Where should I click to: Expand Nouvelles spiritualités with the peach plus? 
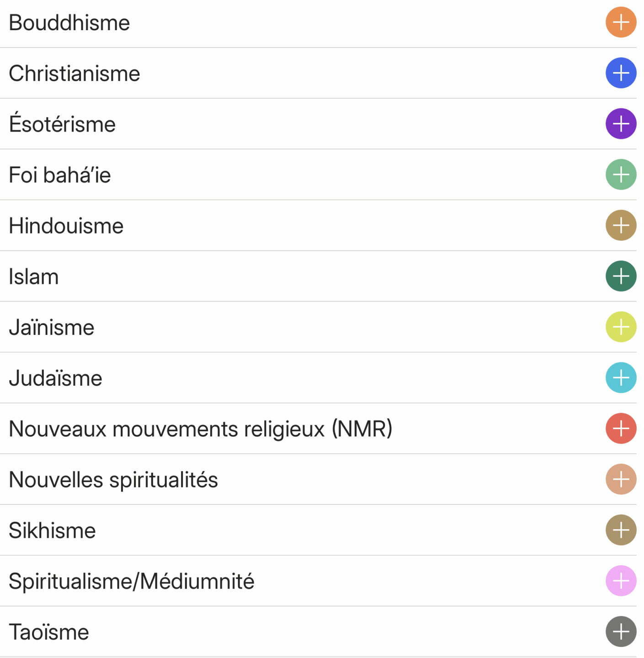click(621, 479)
